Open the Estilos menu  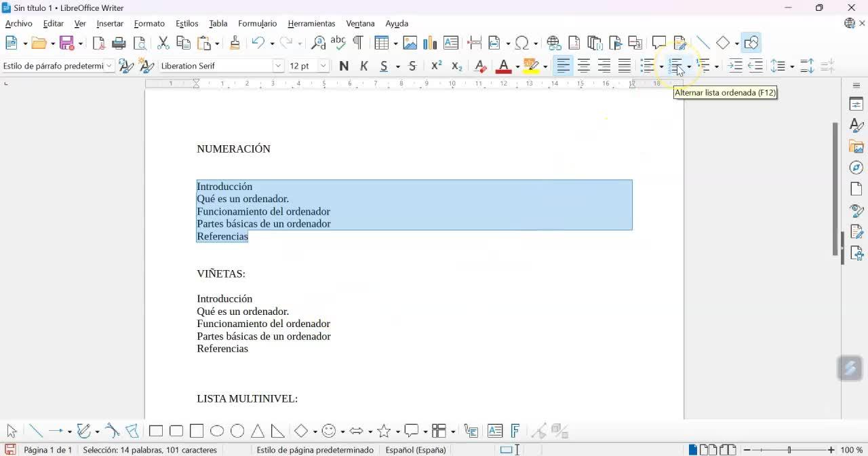(187, 24)
